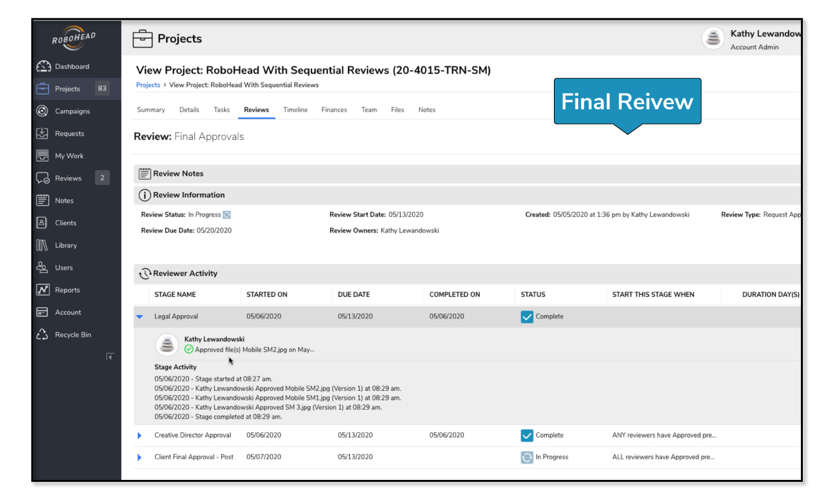Image resolution: width=840 pixels, height=504 pixels.
Task: Open the Campaigns target icon
Action: 43,111
